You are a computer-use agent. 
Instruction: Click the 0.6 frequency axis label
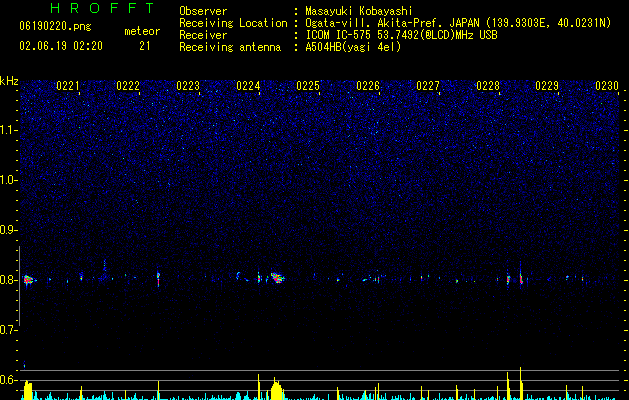[9, 380]
